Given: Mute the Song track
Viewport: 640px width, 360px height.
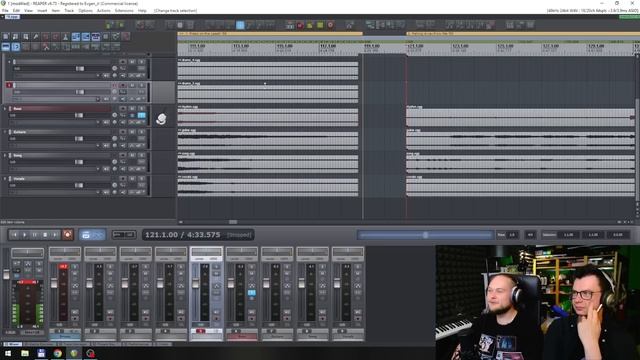Looking at the screenshot, I should [132, 156].
